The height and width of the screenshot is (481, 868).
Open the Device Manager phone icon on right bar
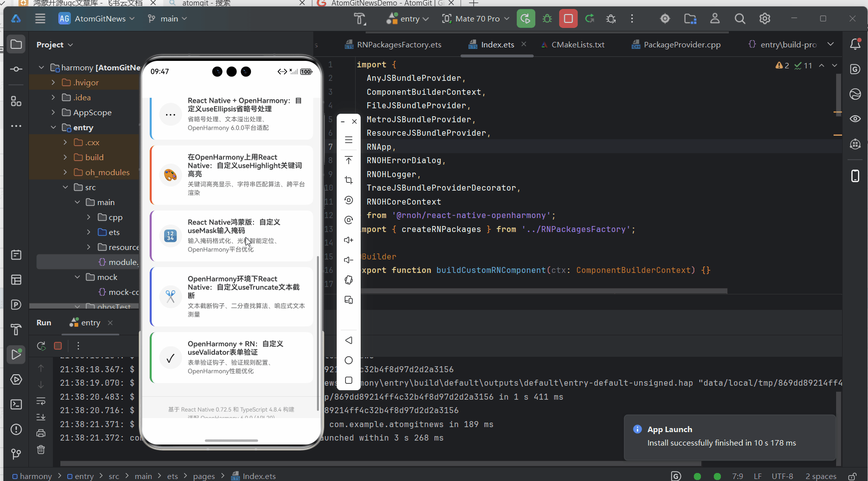click(855, 176)
